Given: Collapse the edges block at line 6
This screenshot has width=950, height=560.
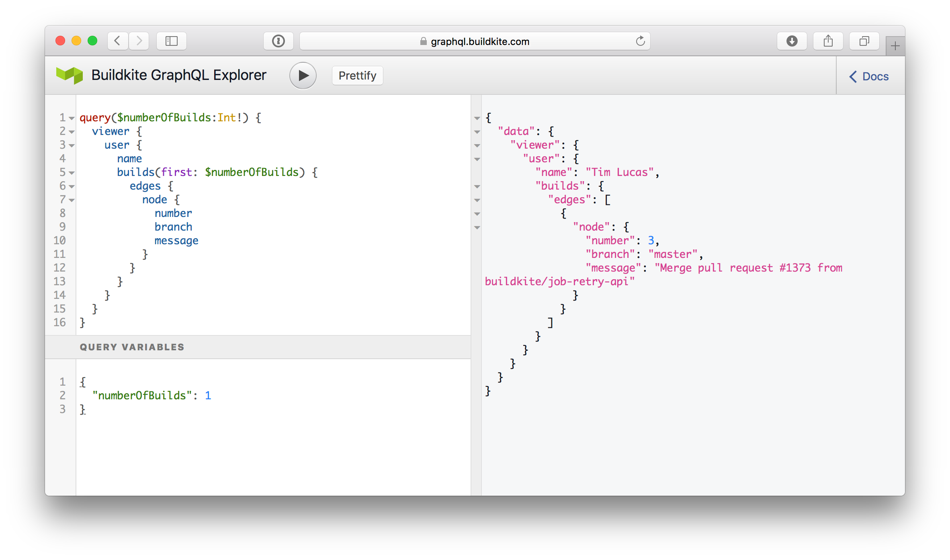Looking at the screenshot, I should 72,186.
